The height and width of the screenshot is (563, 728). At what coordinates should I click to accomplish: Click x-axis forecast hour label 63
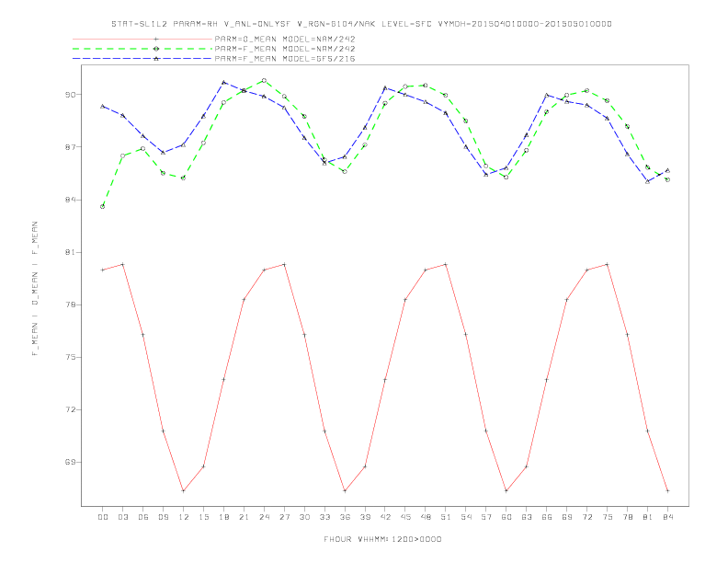pos(527,517)
